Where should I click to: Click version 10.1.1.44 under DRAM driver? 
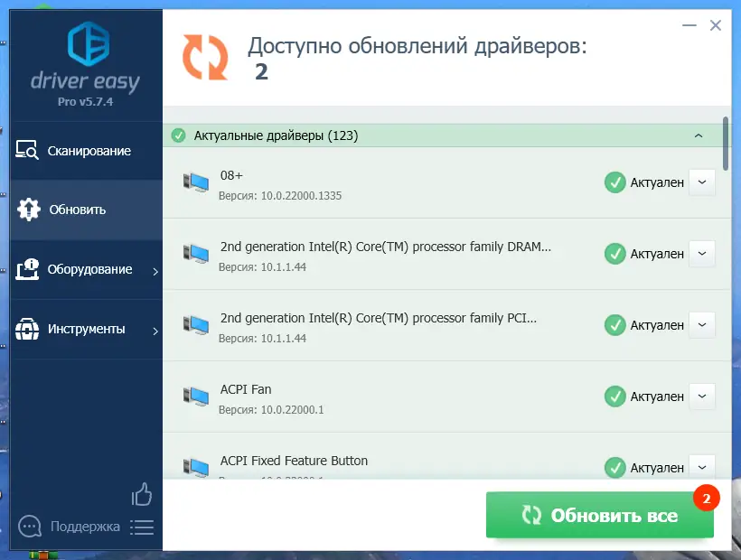[284, 266]
